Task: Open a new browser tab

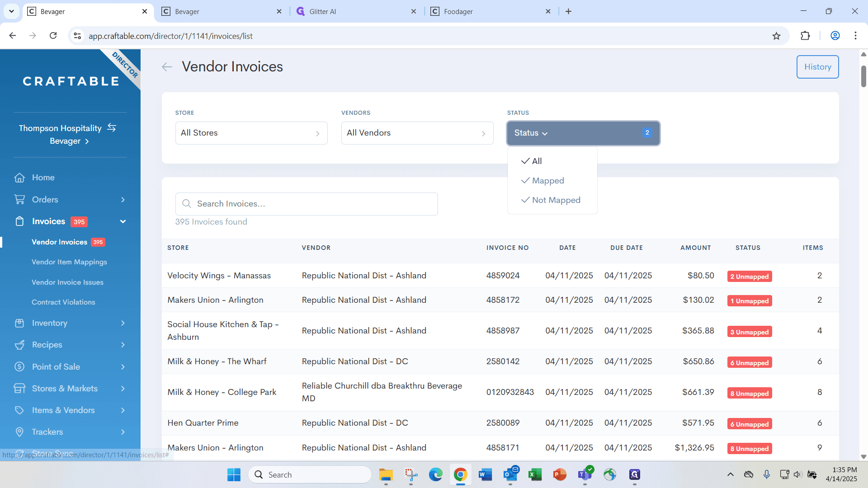Action: point(568,11)
